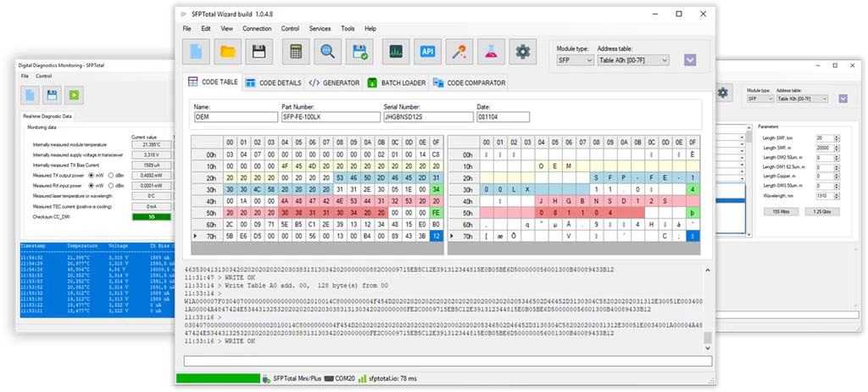868x392 pixels.
Task: Select the Real-time Diagnostic Data tab
Action: [x=47, y=116]
